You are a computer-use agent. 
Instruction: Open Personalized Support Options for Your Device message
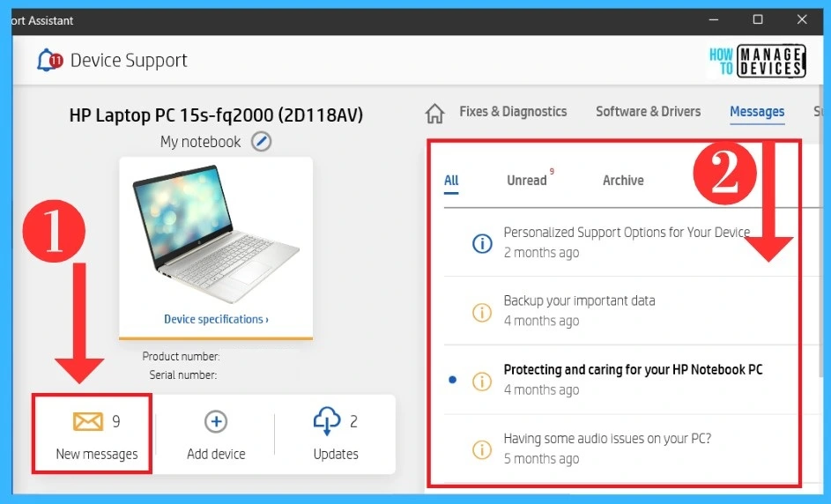[627, 232]
